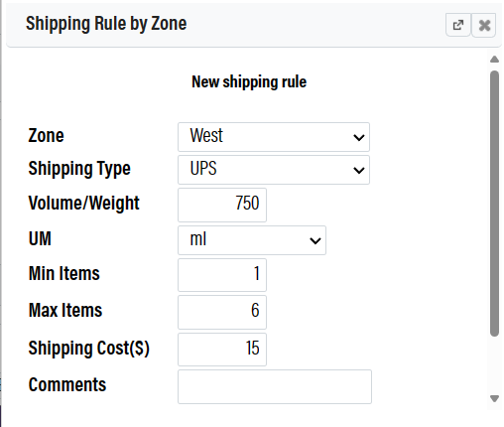
Task: Click the scrollbar up arrow
Action: [x=494, y=60]
